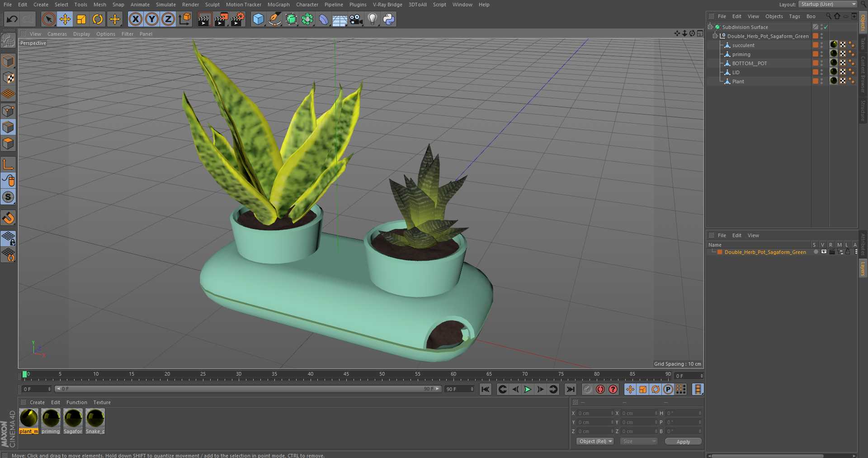Click the Coordinate System icon
The width and height of the screenshot is (868, 458).
pyautogui.click(x=185, y=19)
